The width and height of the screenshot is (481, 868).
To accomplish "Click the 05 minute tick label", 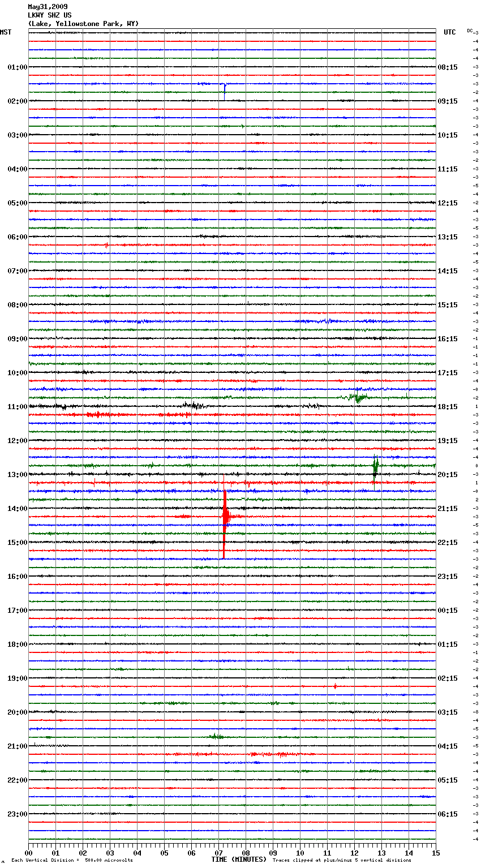I will coord(164,853).
